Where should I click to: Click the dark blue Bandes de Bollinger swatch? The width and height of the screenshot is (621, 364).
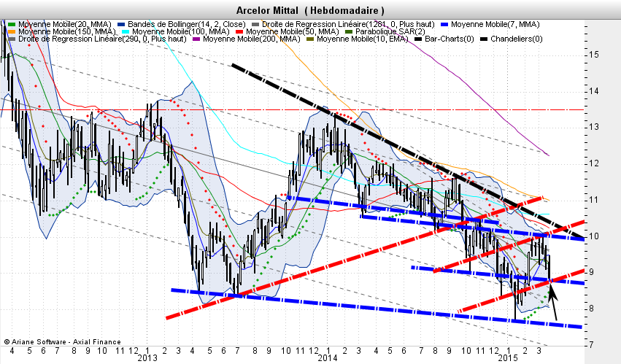point(121,25)
